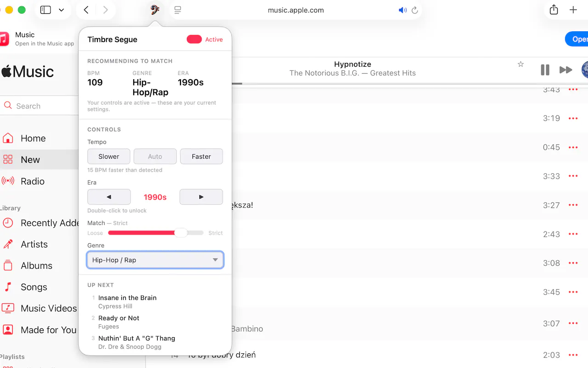Open more options for the 3:19 track
This screenshot has height=368, width=588.
(573, 118)
